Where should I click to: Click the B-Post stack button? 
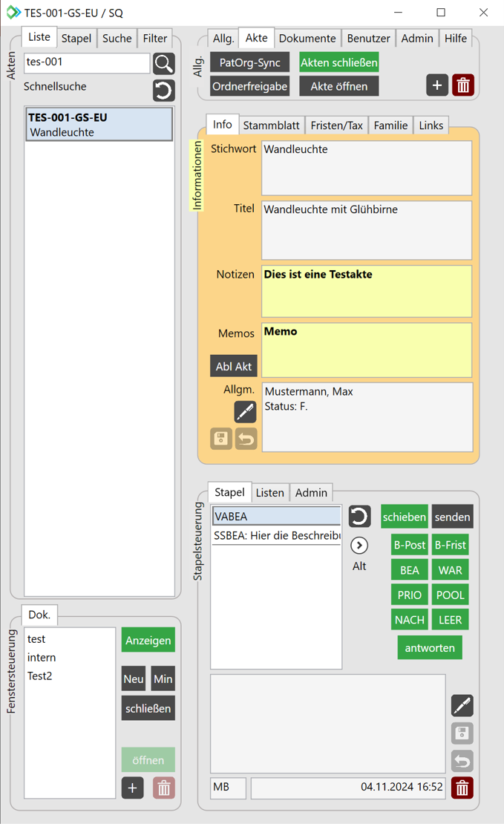pyautogui.click(x=410, y=546)
